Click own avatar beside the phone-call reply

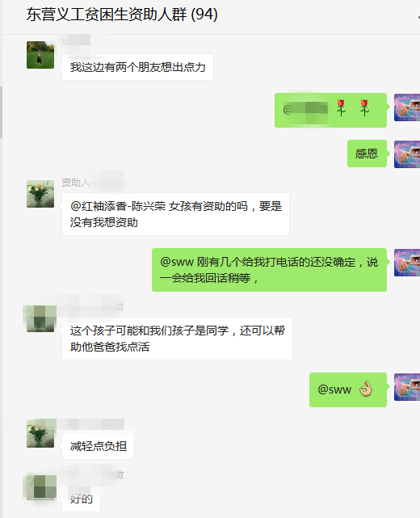click(x=407, y=263)
